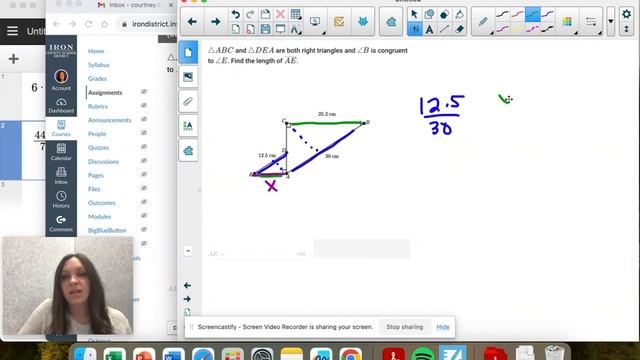Click the sidebar left arrow near bottom
Image resolution: width=640 pixels, height=360 pixels.
pos(187,285)
